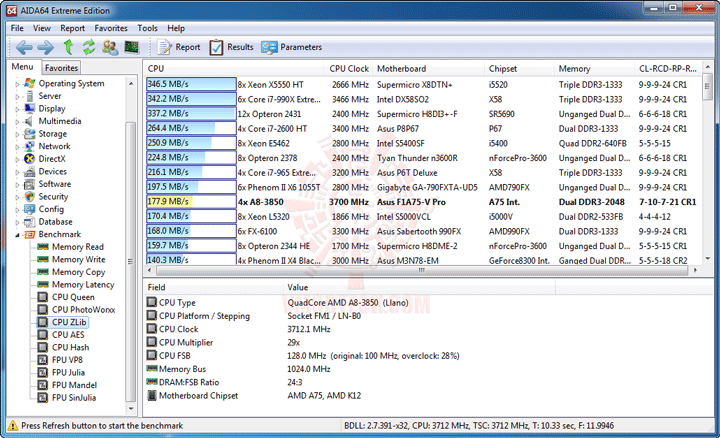Expand the Display tree node
This screenshot has height=438, width=720.
coord(17,109)
